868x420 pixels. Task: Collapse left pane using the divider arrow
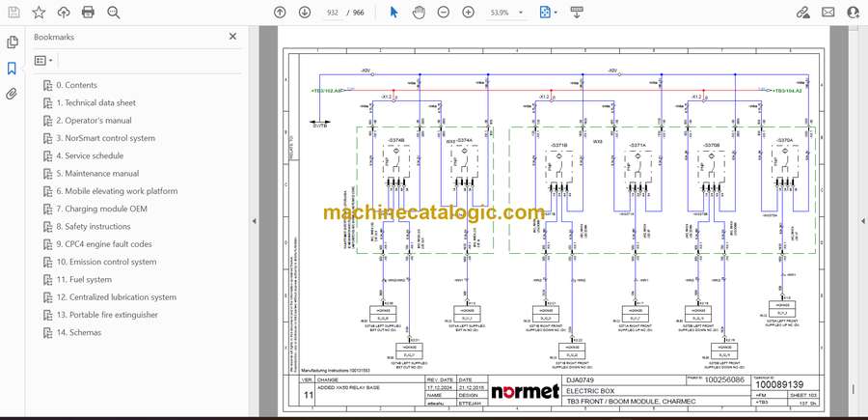[254, 221]
